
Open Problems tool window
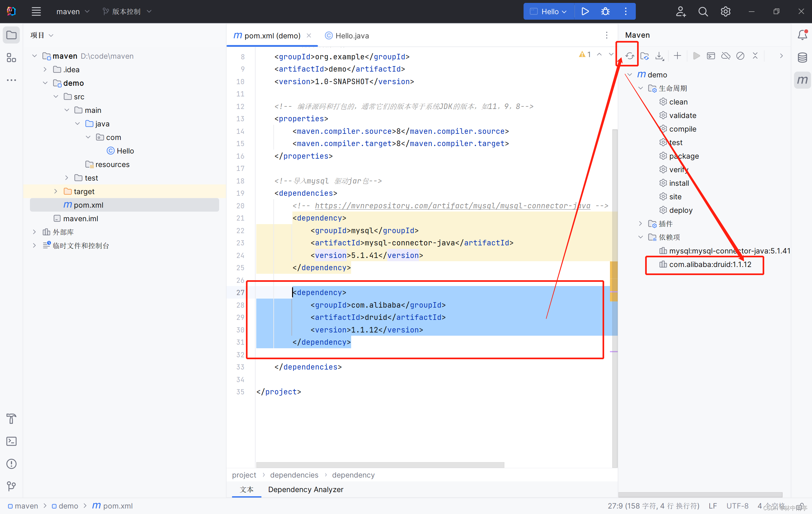pos(12,464)
